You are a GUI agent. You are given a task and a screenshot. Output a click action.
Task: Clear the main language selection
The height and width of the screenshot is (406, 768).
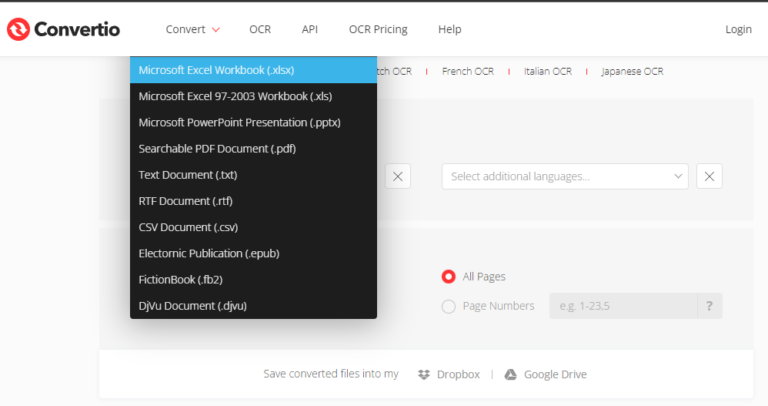pos(397,176)
